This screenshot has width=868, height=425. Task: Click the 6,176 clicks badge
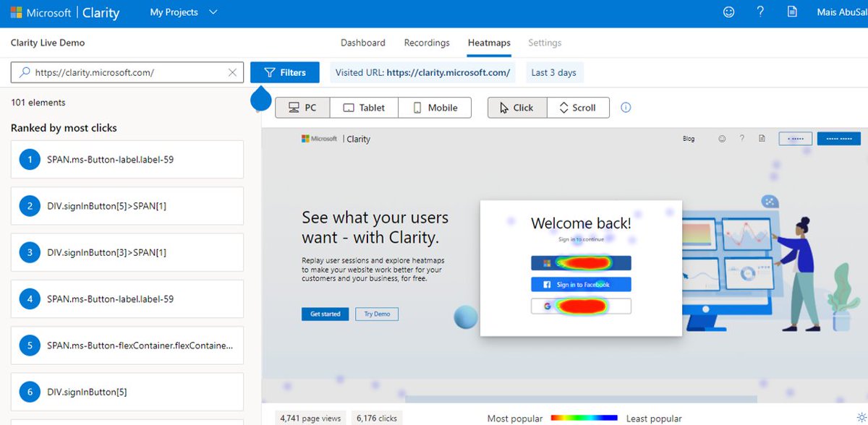(377, 418)
